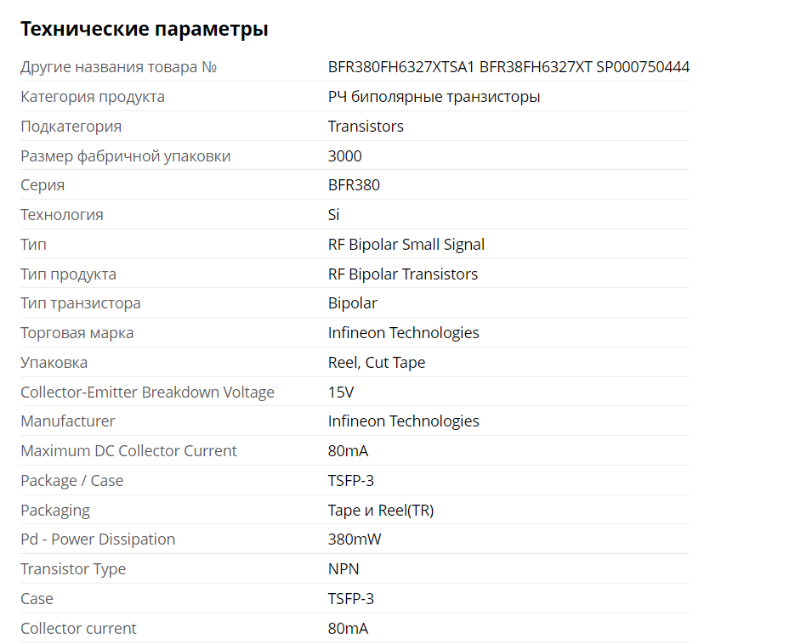Screen dimensions: 812x644
Task: Select the 380mW power dissipation value
Action: tap(354, 539)
